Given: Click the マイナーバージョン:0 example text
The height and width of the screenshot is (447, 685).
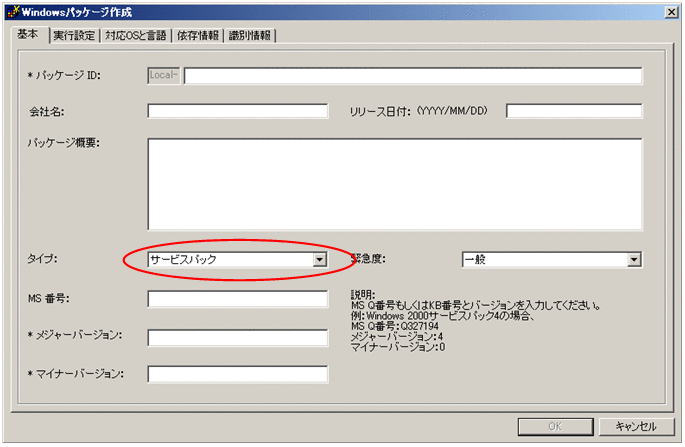Looking at the screenshot, I should pyautogui.click(x=398, y=347).
